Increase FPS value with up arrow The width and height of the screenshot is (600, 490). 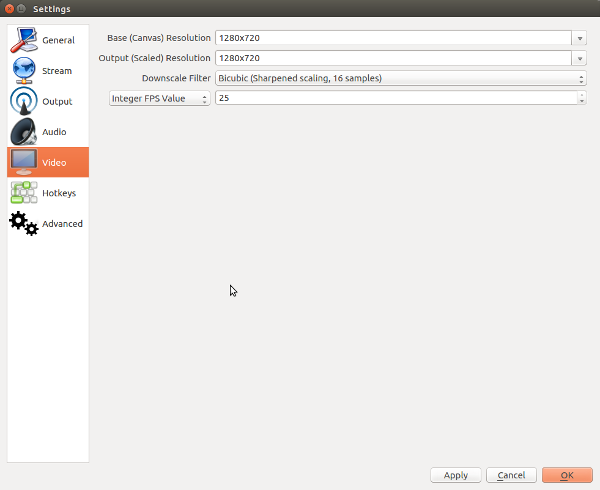click(x=581, y=95)
